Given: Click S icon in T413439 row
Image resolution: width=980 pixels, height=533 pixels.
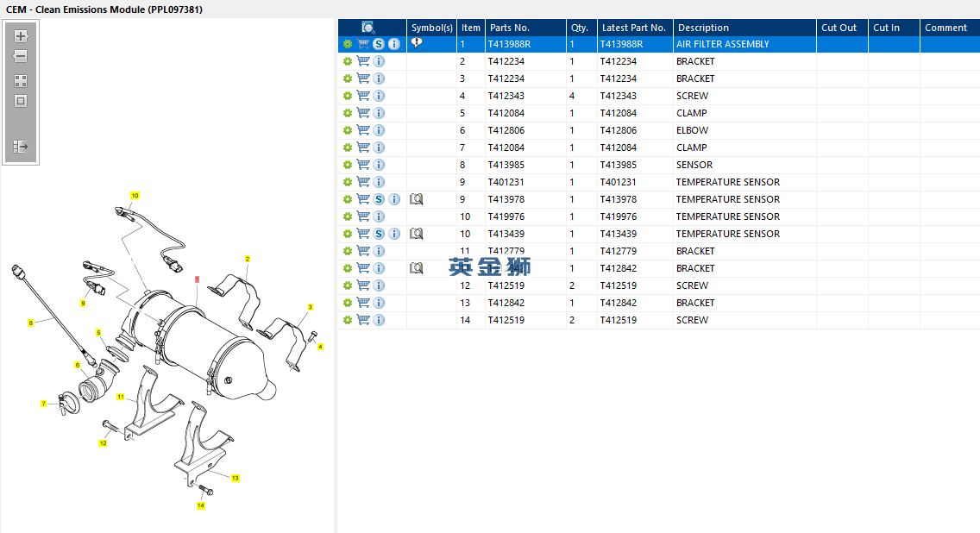Looking at the screenshot, I should click(x=379, y=234).
